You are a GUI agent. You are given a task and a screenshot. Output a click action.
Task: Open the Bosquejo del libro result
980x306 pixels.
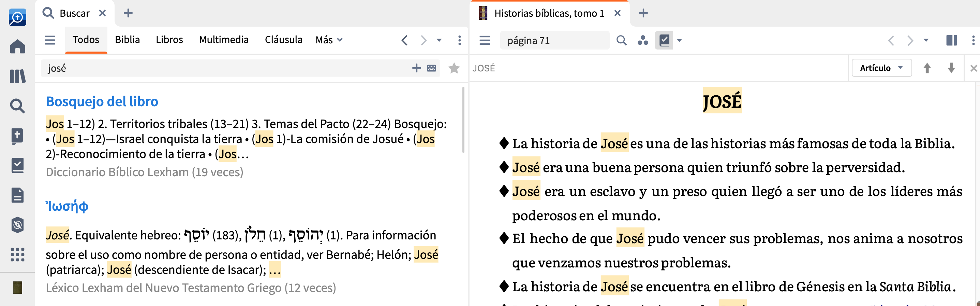[102, 101]
